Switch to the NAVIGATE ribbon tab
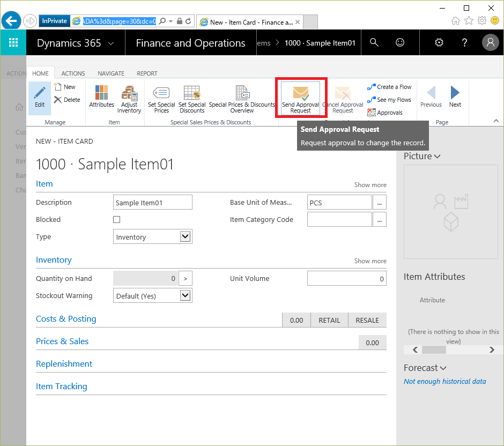Image resolution: width=504 pixels, height=446 pixels. pos(111,73)
